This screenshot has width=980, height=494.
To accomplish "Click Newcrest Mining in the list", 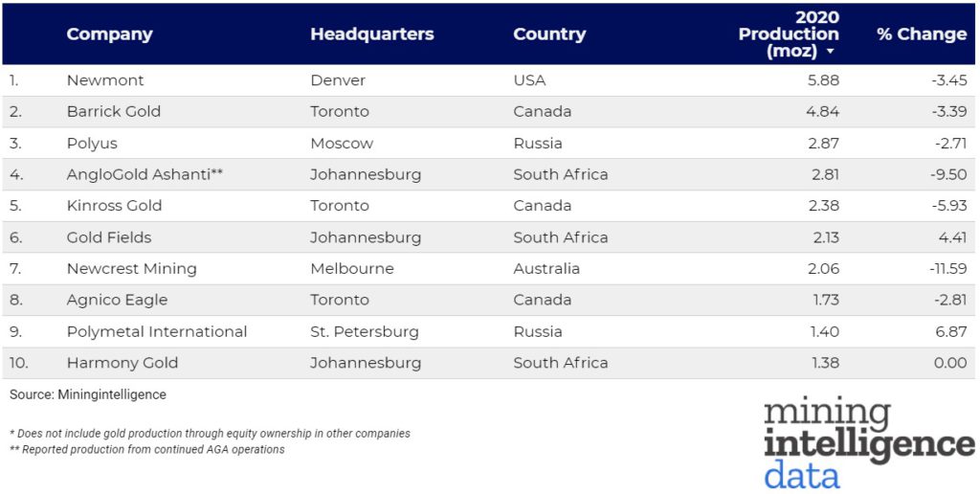I will [x=131, y=269].
